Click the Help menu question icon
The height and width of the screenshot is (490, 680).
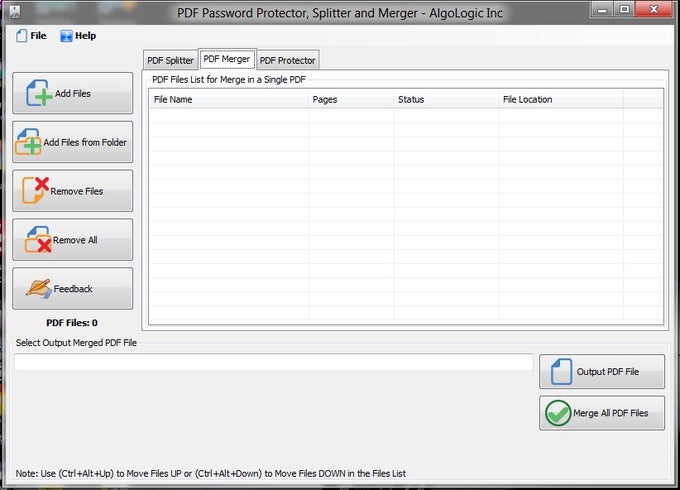[x=66, y=36]
